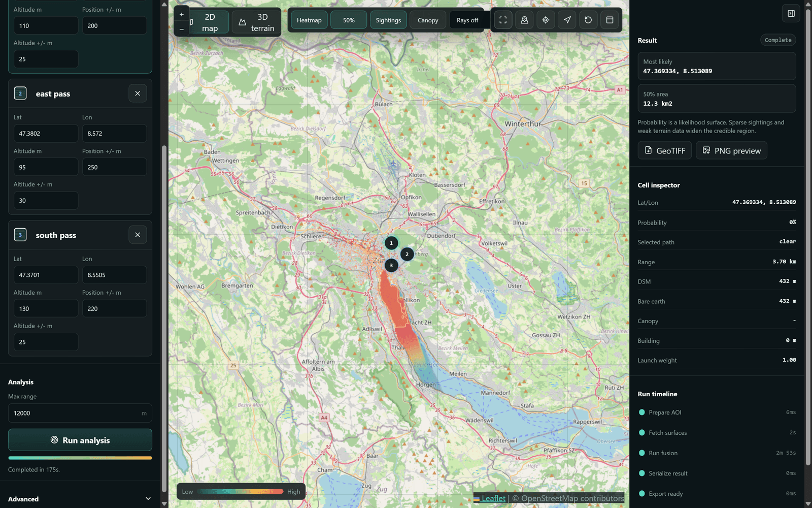Toggle the Canopy layer

[x=428, y=20]
